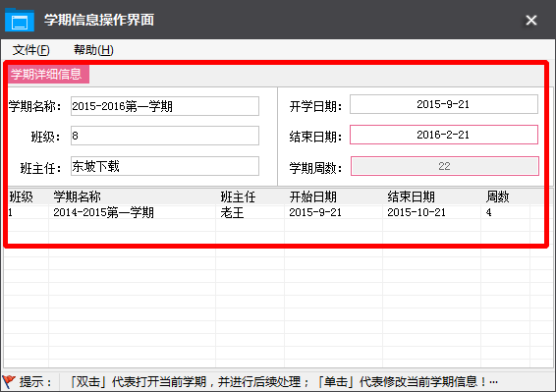
Task: Click the 学期名称 input field
Action: click(165, 106)
